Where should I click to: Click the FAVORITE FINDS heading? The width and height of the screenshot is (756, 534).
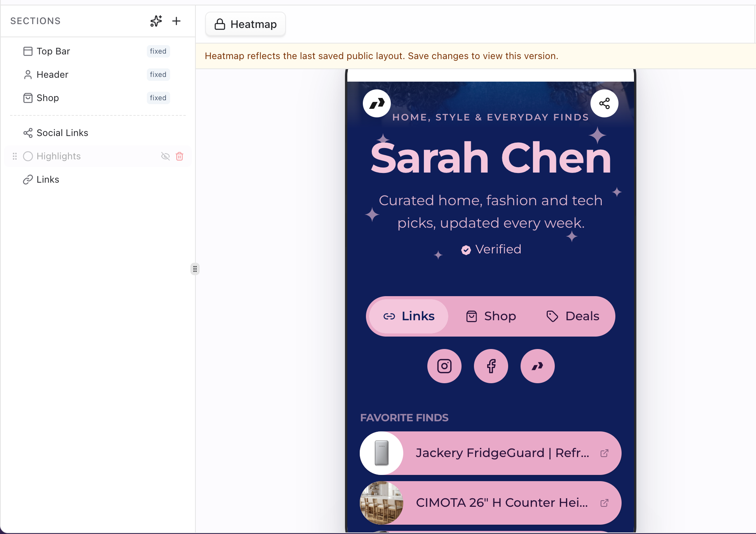(404, 418)
